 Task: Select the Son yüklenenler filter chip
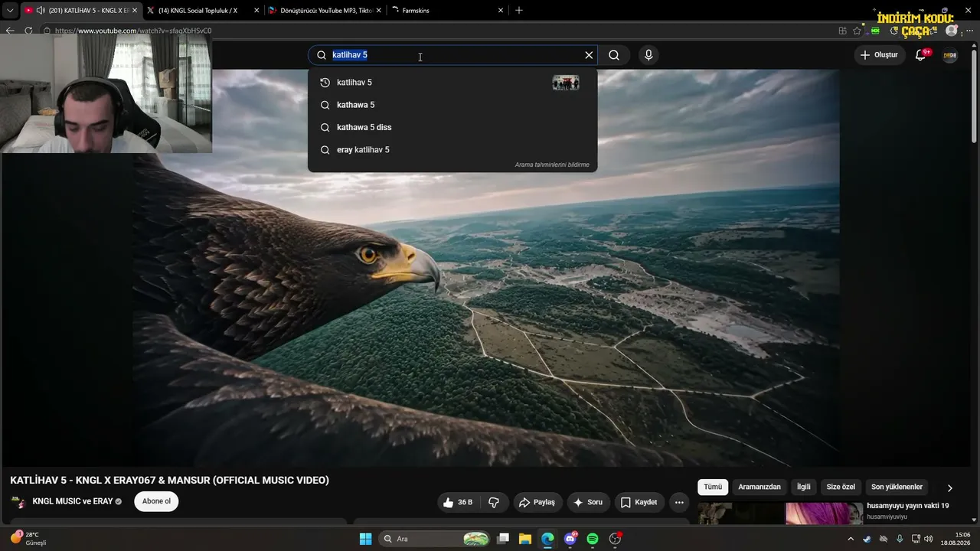click(897, 487)
